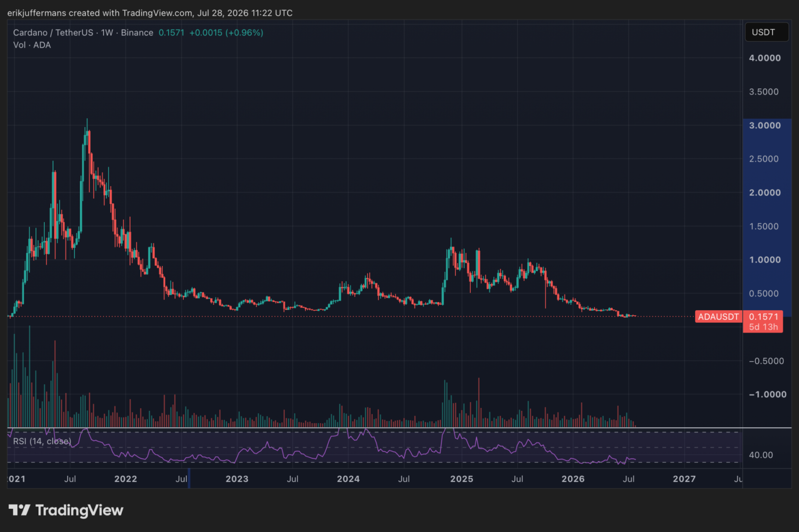Click the 2023 time axis label
Viewport: 799px width, 532px height.
click(x=237, y=479)
